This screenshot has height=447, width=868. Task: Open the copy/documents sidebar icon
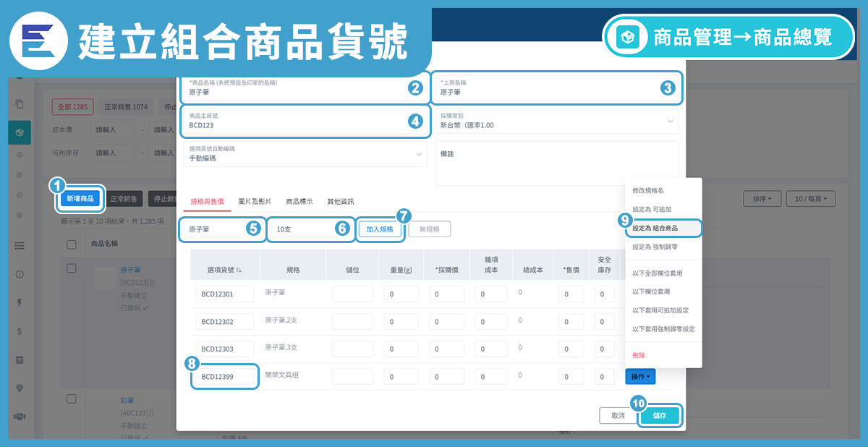pyautogui.click(x=20, y=104)
